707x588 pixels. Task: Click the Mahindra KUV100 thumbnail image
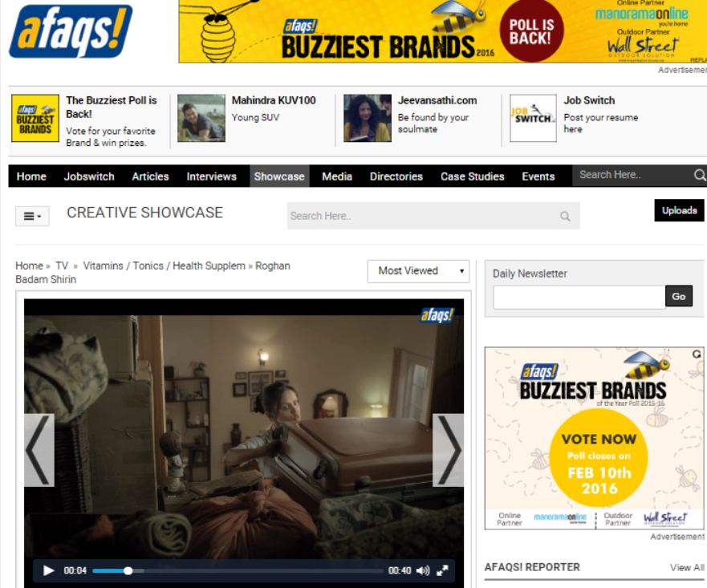pos(201,118)
